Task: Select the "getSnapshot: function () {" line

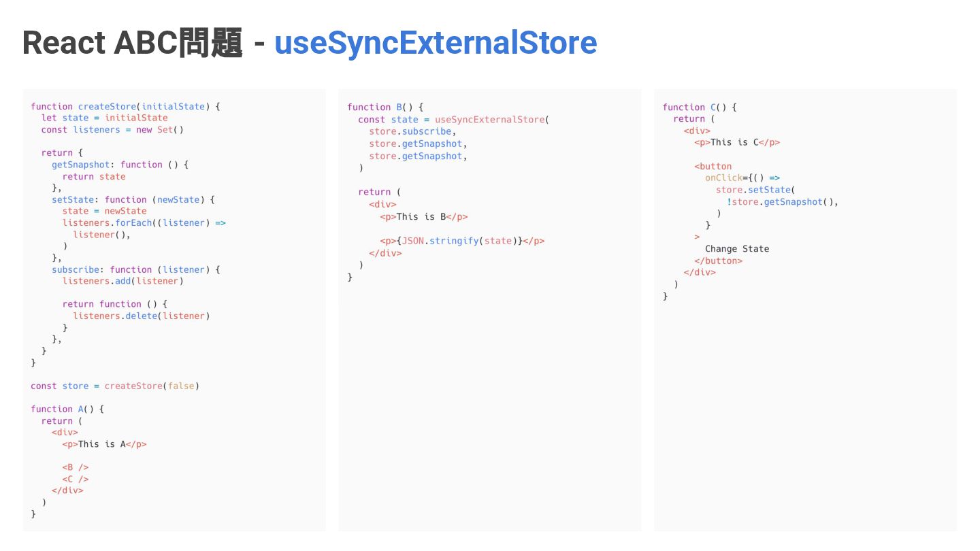Action: (x=120, y=165)
